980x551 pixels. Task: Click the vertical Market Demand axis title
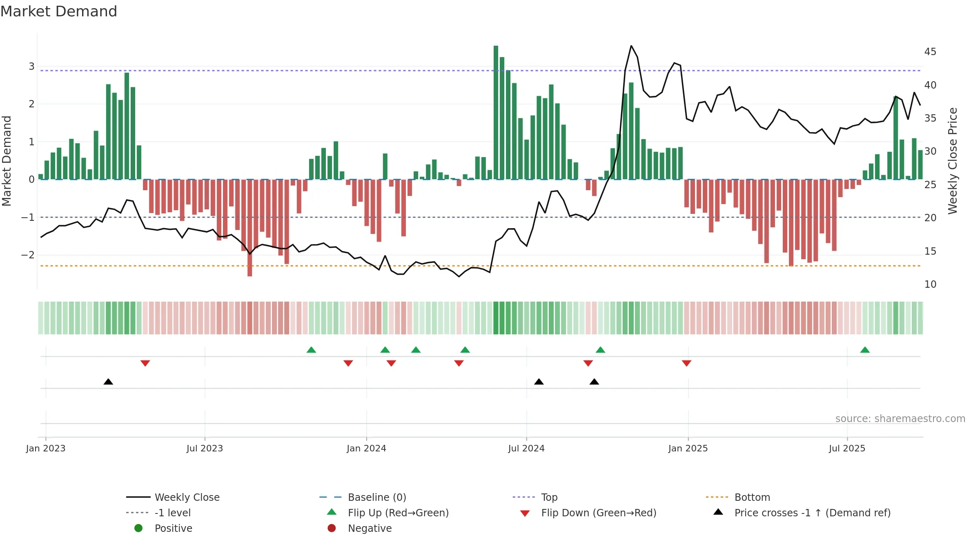coord(7,161)
